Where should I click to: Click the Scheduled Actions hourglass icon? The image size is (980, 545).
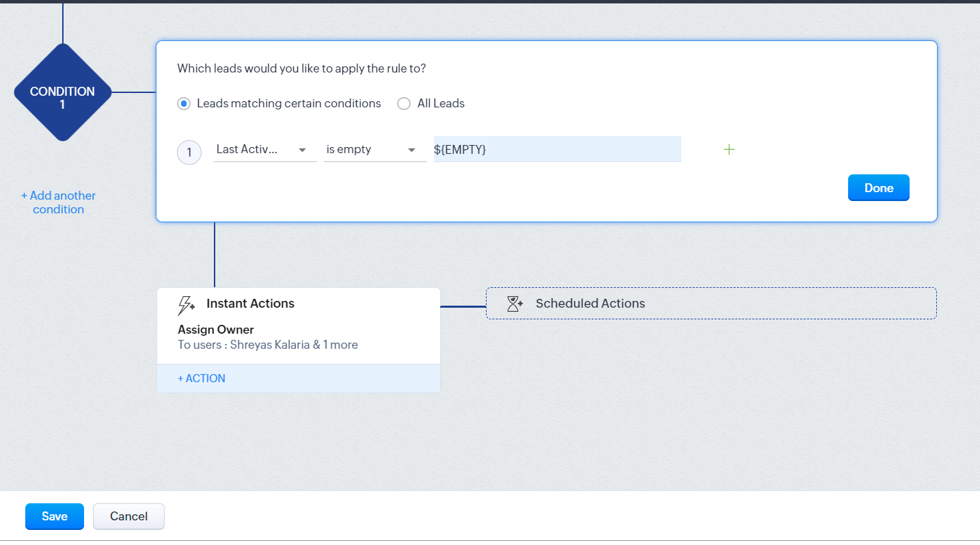515,304
